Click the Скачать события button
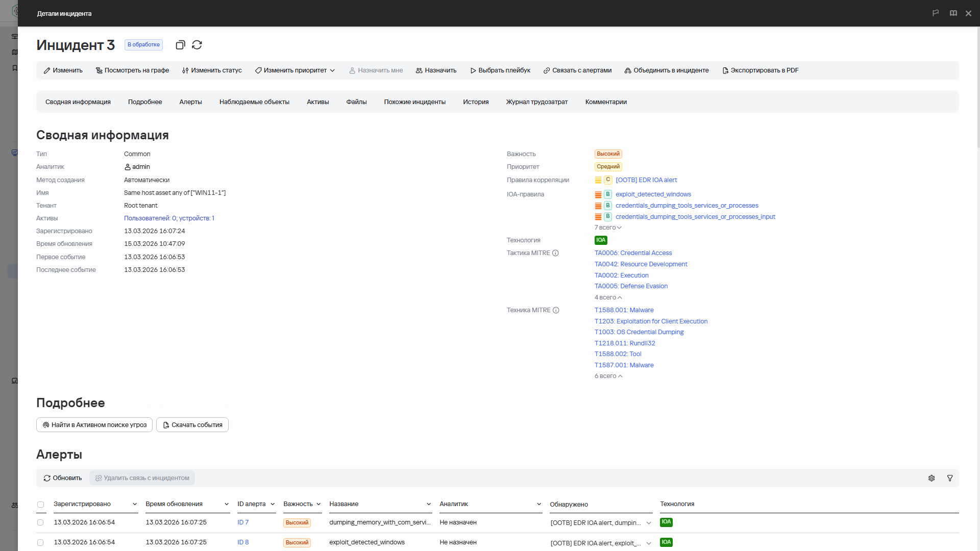The image size is (980, 551). (x=192, y=425)
